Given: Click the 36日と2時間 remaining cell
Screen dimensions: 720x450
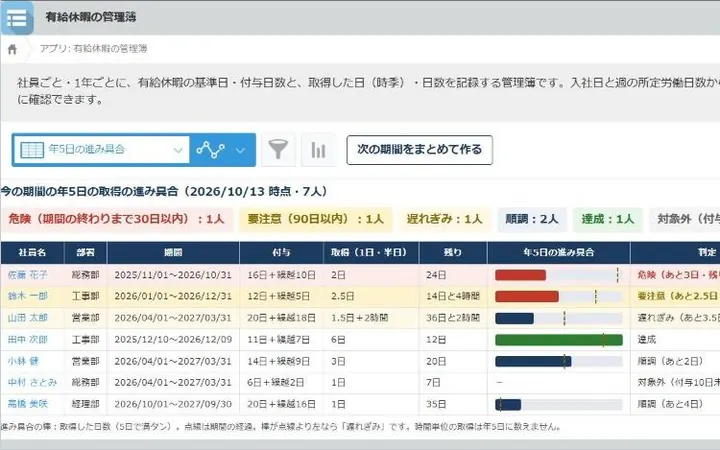Looking at the screenshot, I should [x=453, y=318].
